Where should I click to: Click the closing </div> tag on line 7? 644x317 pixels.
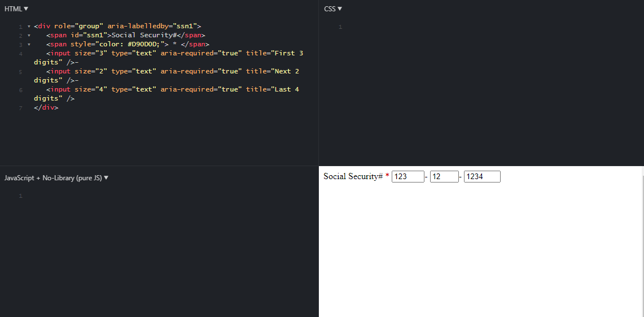[46, 107]
